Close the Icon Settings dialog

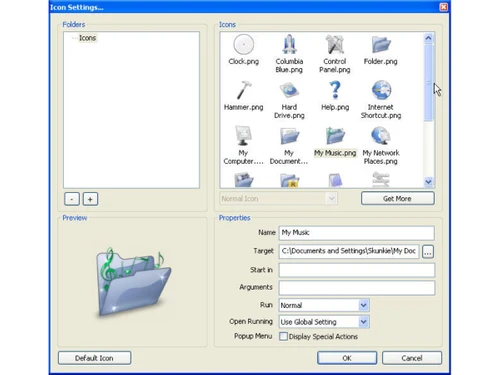tap(444, 7)
